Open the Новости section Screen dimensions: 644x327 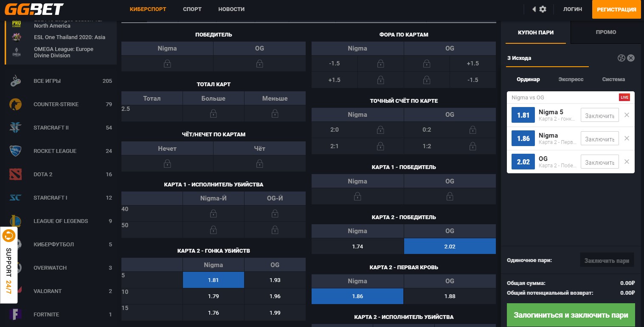pyautogui.click(x=231, y=9)
